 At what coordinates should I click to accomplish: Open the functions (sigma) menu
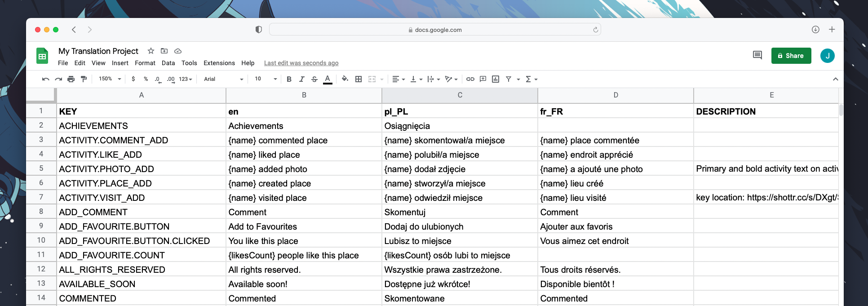(x=531, y=79)
